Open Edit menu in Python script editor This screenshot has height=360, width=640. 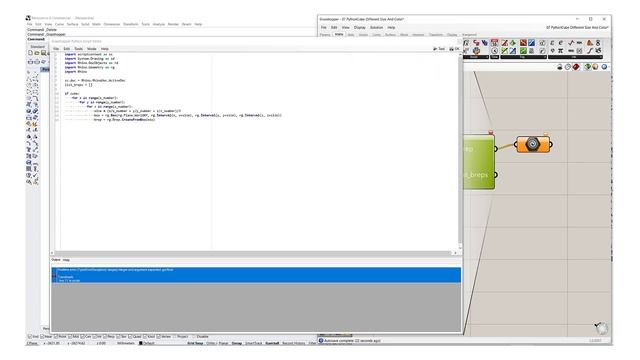pyautogui.click(x=67, y=49)
